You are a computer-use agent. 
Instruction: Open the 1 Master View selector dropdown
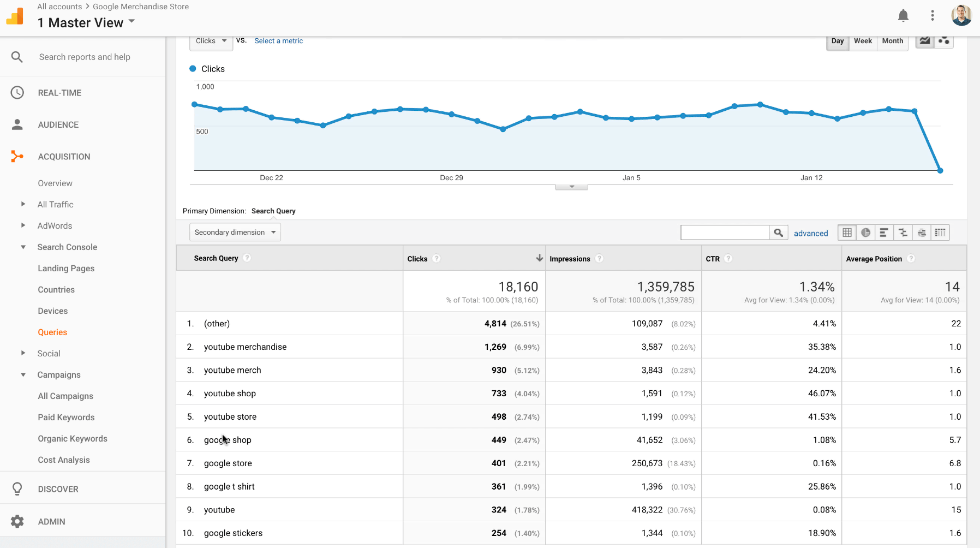[86, 22]
